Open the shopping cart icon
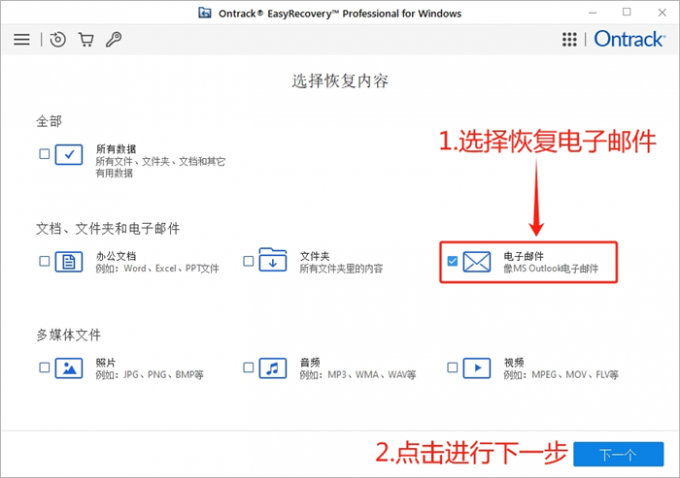The width and height of the screenshot is (680, 478). click(x=86, y=39)
